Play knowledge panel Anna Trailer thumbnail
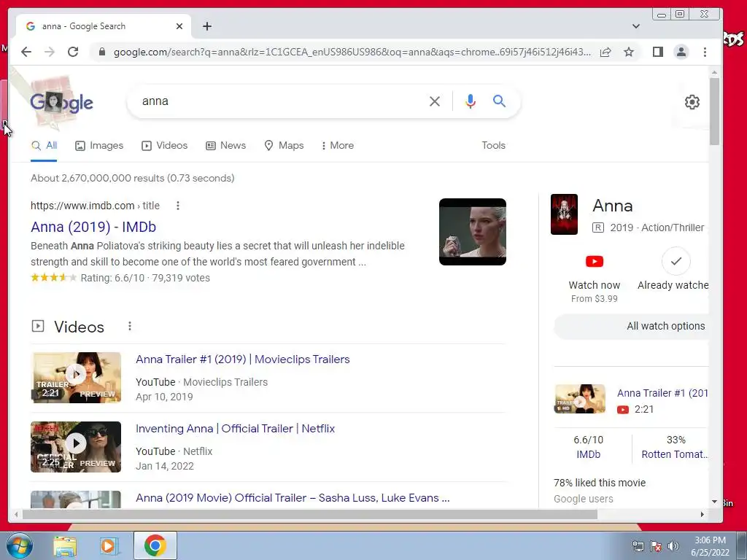The image size is (747, 560). (580, 399)
